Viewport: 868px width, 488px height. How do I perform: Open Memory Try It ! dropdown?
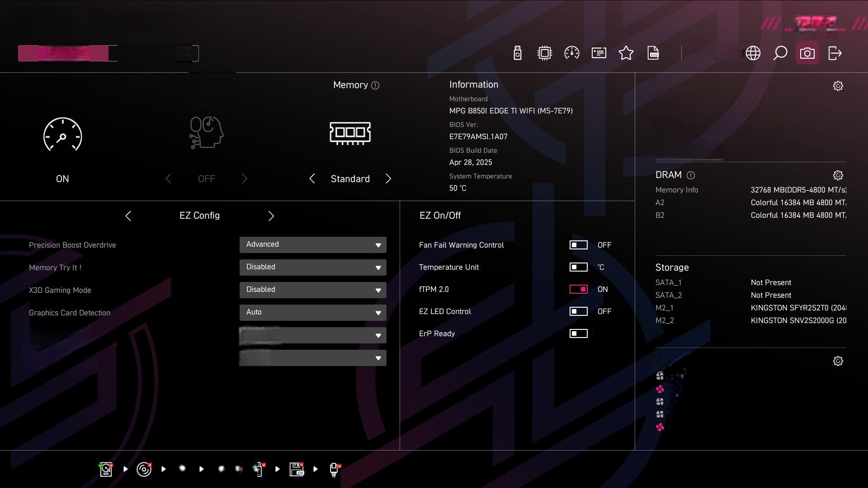pos(313,267)
